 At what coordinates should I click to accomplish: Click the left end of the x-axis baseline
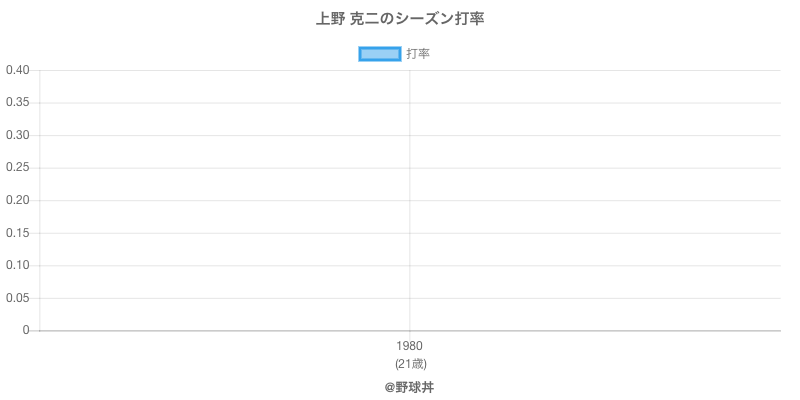[x=42, y=330]
